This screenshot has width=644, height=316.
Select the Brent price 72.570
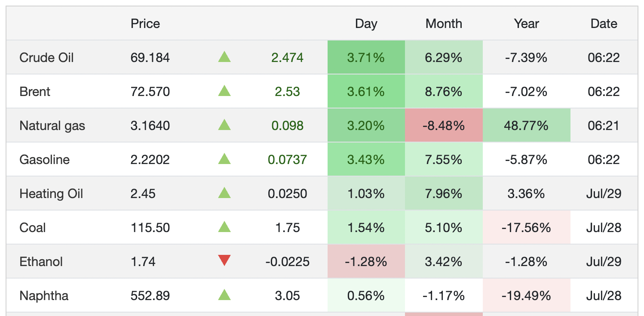click(x=150, y=91)
